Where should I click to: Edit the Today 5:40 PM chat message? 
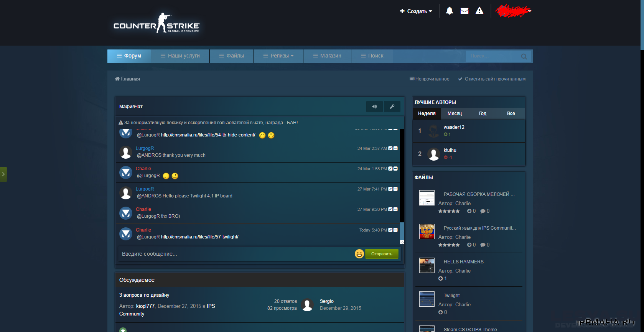pyautogui.click(x=390, y=230)
